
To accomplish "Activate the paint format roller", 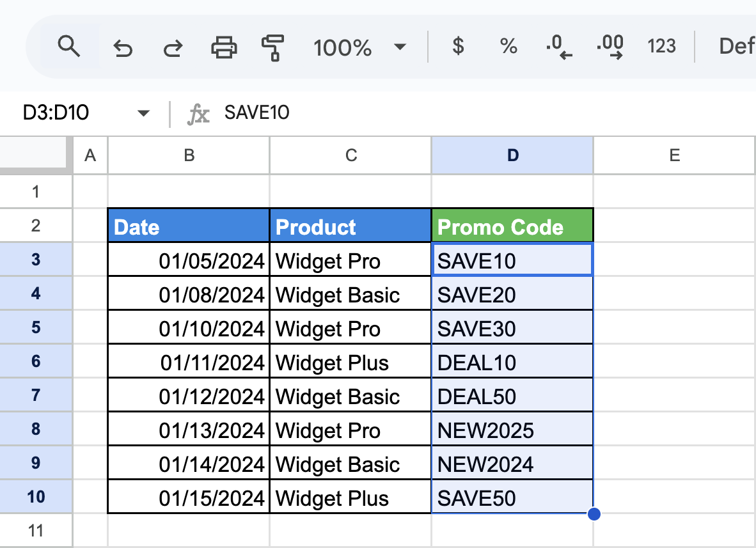I will click(273, 48).
